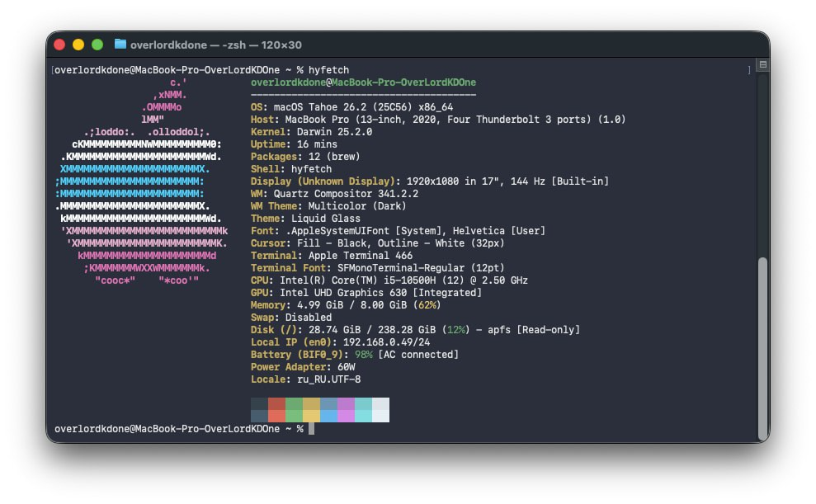Click the 'Cursor: Fill - Black' line

378,243
